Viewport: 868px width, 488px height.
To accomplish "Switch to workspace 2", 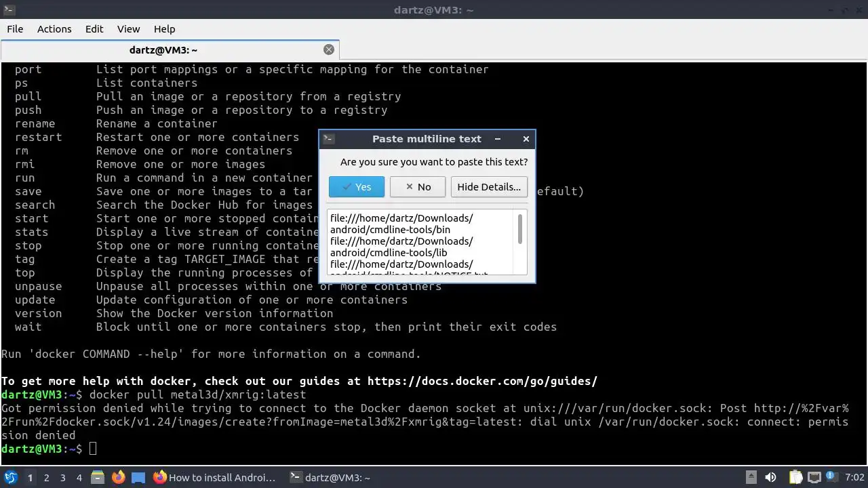I will [46, 477].
